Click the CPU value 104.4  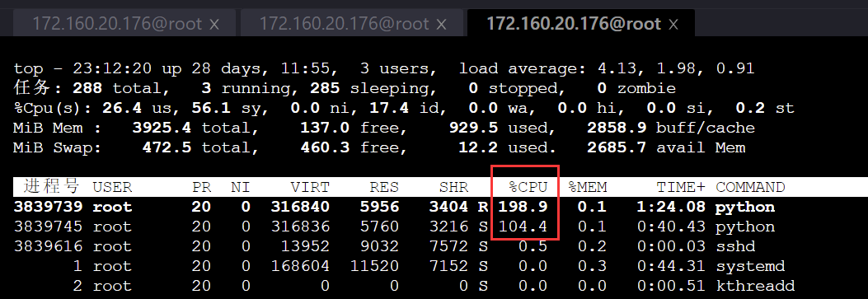[523, 227]
